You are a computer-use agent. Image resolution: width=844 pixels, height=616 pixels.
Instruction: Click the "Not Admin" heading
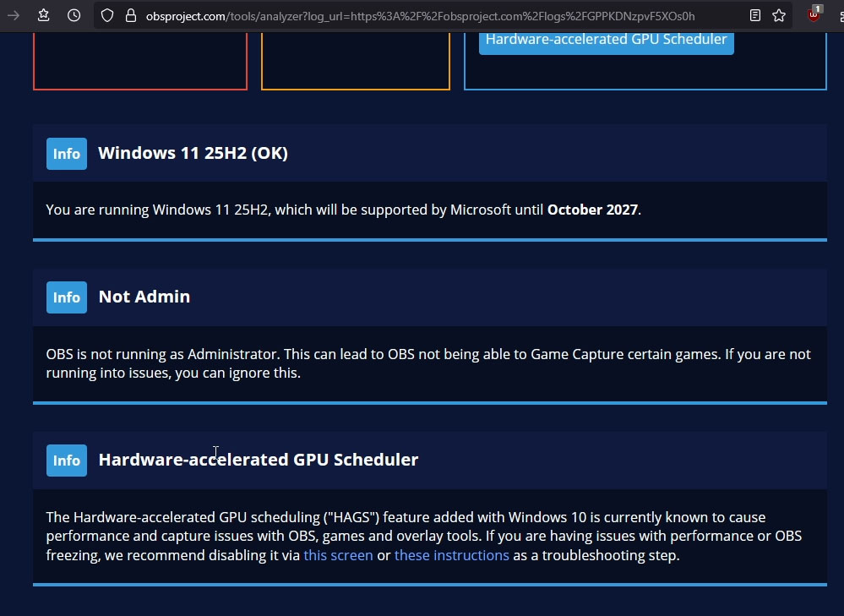[x=144, y=297]
